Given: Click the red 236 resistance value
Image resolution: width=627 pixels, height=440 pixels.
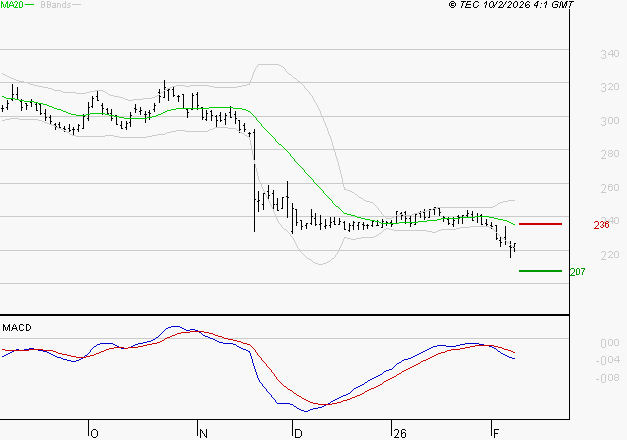Looking at the screenshot, I should (x=601, y=225).
